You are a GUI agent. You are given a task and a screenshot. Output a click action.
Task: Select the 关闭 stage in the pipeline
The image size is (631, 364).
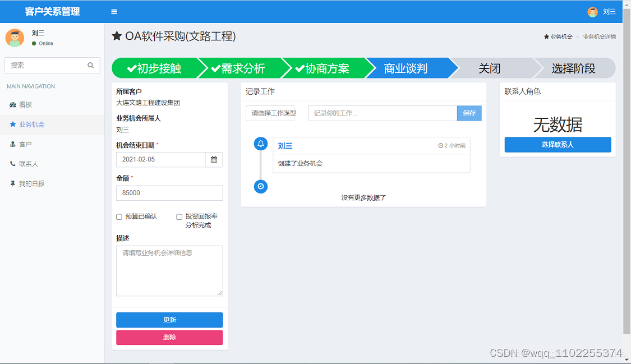(490, 68)
